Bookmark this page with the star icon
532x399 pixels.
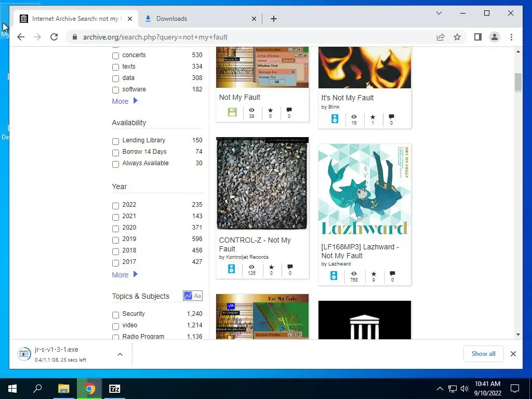[457, 37]
